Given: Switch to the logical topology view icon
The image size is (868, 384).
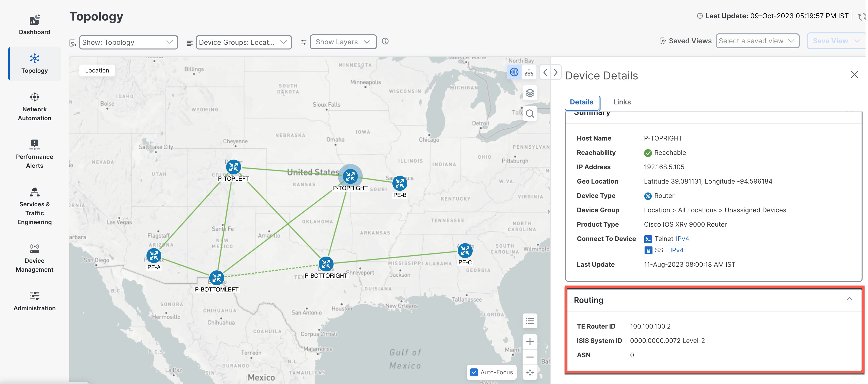Looking at the screenshot, I should coord(529,72).
